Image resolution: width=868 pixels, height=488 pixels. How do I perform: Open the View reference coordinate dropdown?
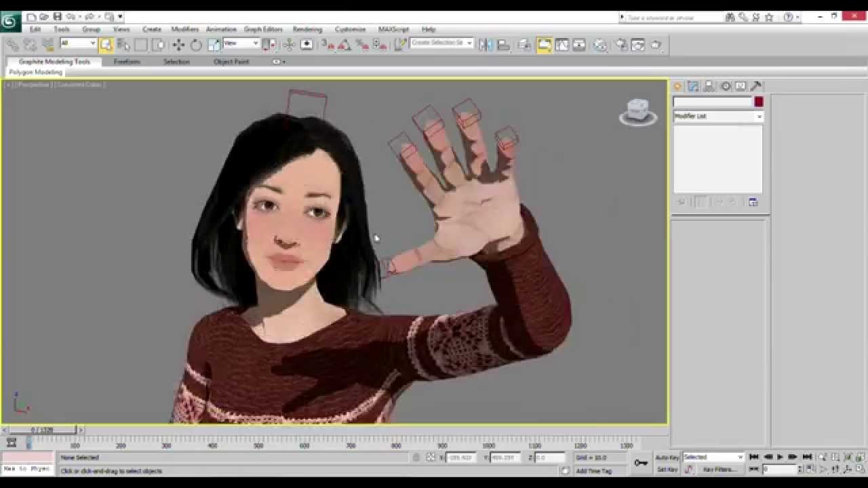[x=241, y=43]
